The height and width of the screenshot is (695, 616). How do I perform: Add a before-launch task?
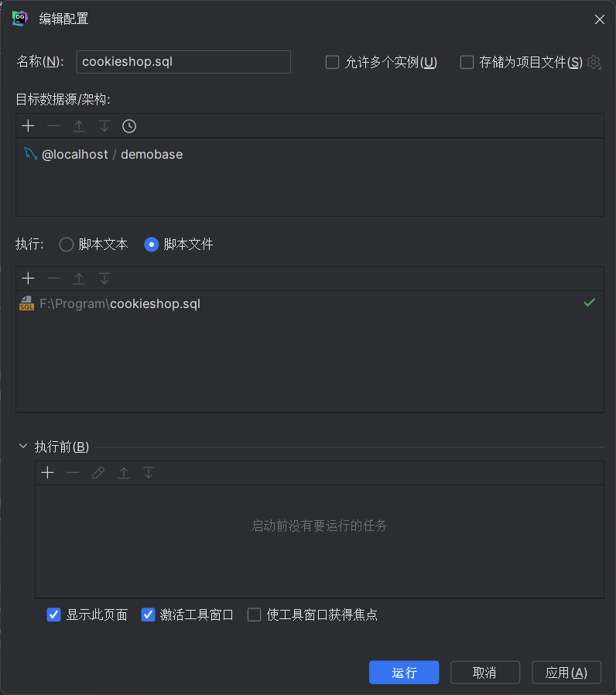pos(47,472)
